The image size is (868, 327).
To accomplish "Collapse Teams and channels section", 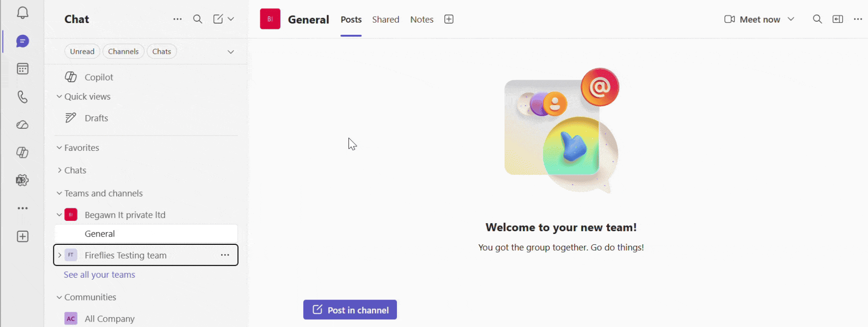I will [x=59, y=193].
